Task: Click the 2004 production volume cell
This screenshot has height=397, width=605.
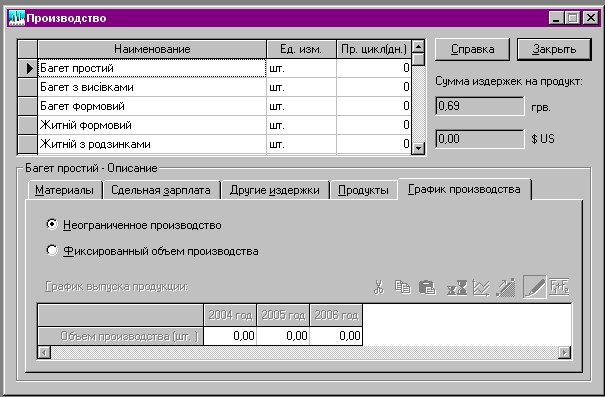Action: coord(230,336)
